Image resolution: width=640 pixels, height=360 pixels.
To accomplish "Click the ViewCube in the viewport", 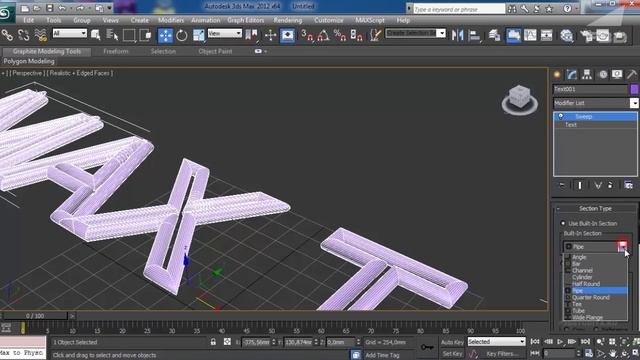I will pyautogui.click(x=520, y=100).
